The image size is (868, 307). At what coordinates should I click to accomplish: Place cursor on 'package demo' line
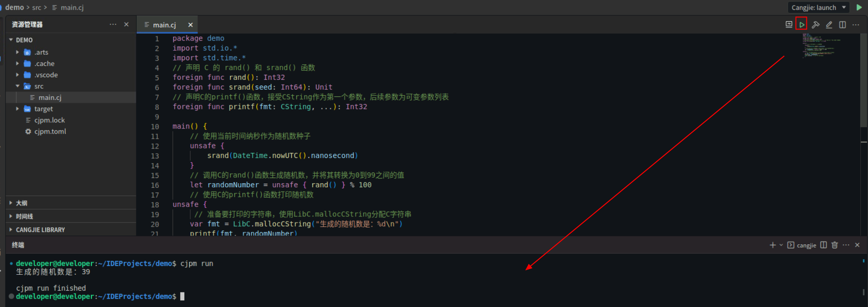[198, 38]
